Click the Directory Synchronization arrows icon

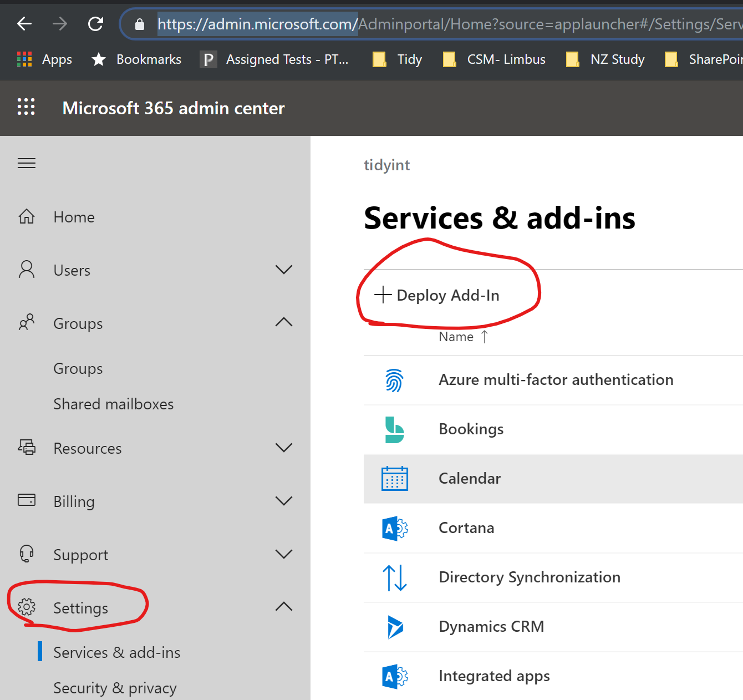pos(394,577)
